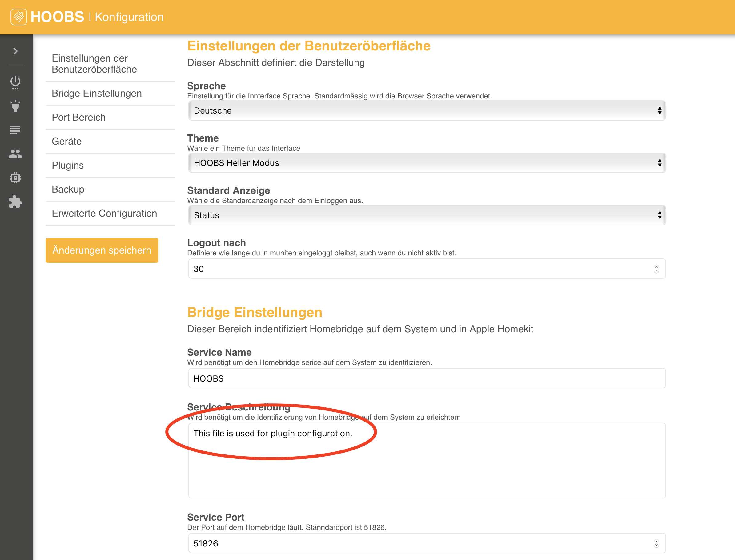Open the Sprache language dropdown
Screen dimensions: 735x560
426,111
